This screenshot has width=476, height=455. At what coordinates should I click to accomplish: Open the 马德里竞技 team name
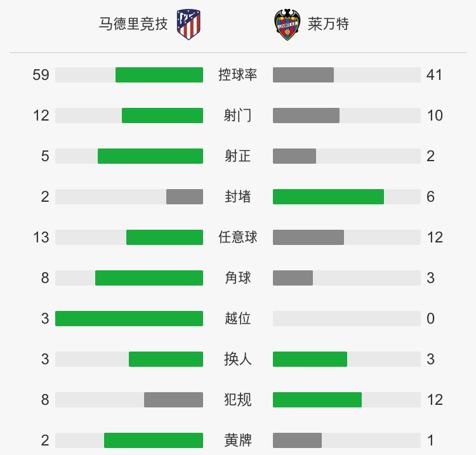click(x=133, y=24)
